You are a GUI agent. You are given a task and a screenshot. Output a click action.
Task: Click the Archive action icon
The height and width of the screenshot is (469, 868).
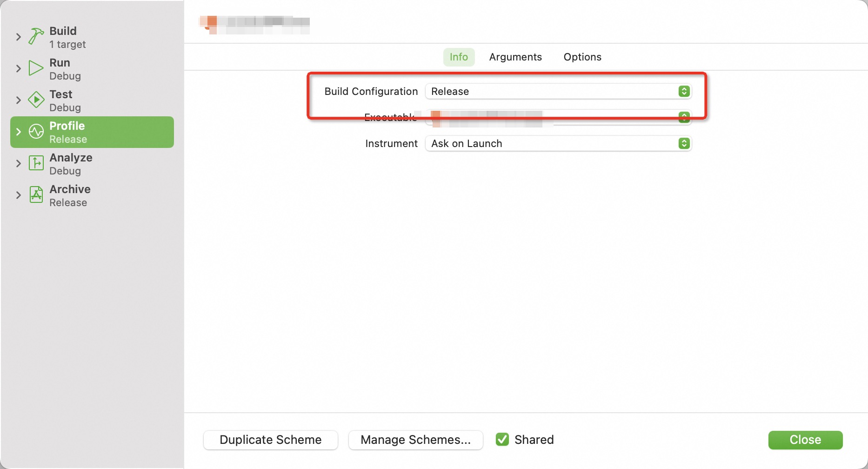pos(36,194)
